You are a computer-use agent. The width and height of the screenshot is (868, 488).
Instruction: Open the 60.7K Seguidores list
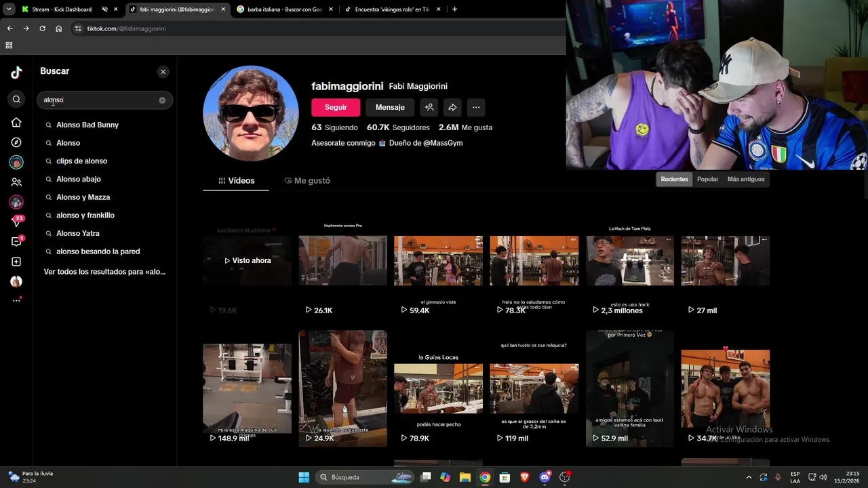[x=398, y=127]
